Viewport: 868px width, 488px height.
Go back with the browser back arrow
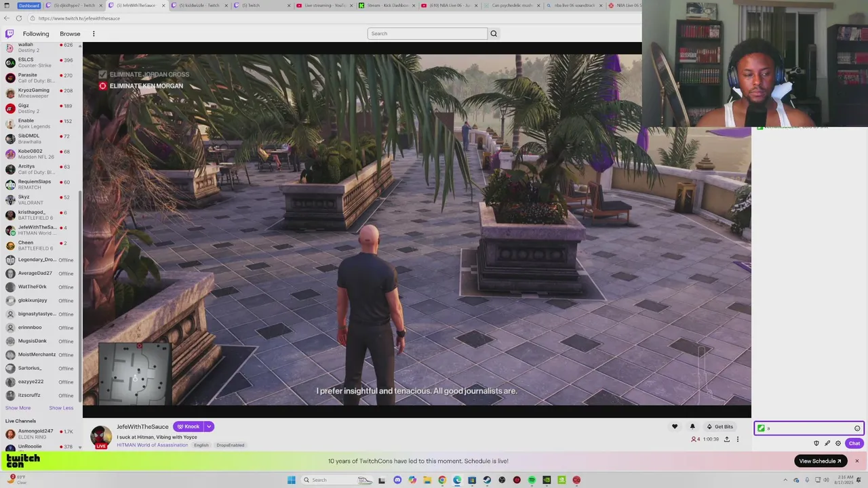point(8,18)
